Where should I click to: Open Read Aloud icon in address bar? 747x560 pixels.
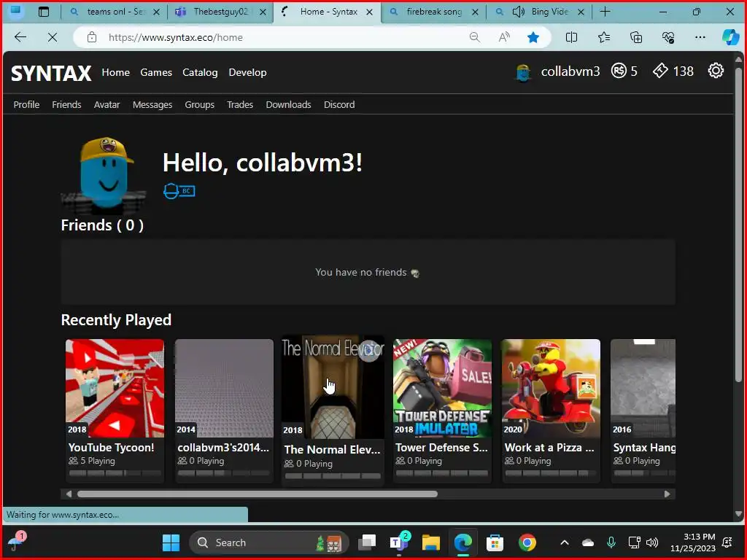pos(504,37)
